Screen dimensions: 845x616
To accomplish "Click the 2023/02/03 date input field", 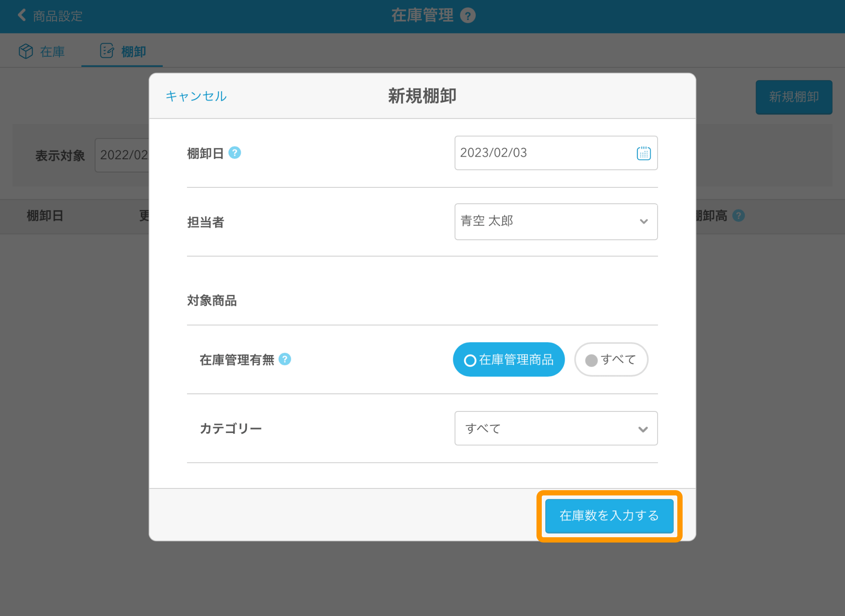I will click(x=541, y=153).
